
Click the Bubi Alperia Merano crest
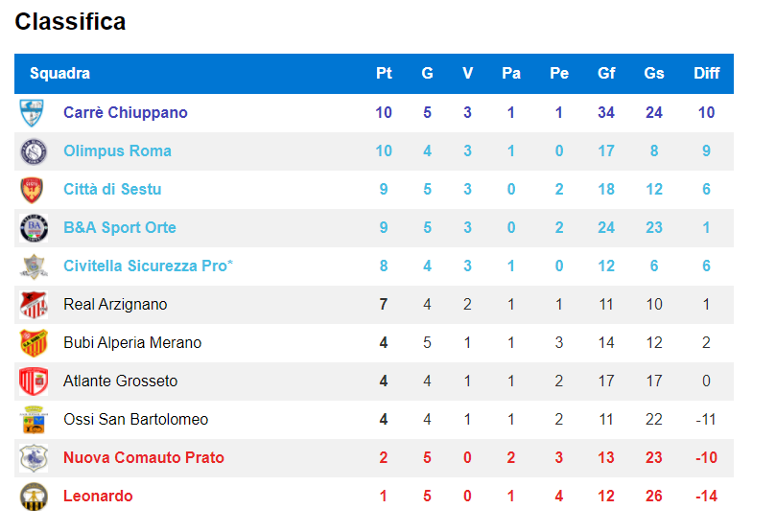pos(34,343)
